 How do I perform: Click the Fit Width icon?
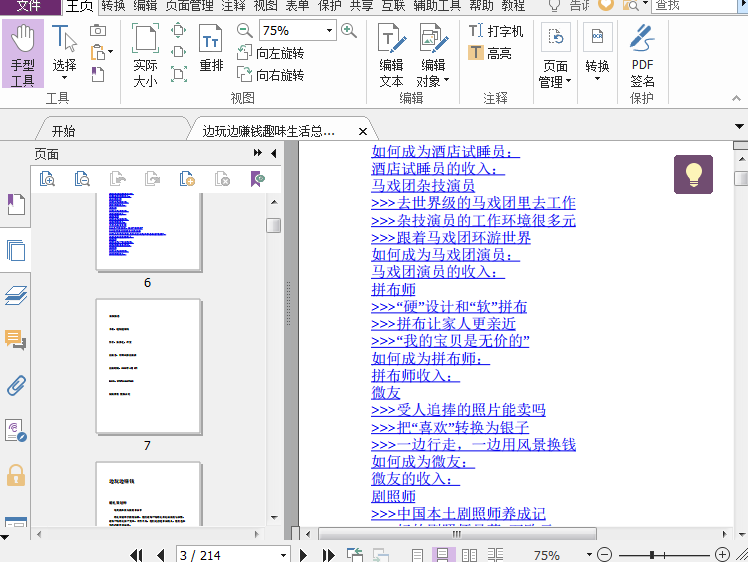coord(178,52)
